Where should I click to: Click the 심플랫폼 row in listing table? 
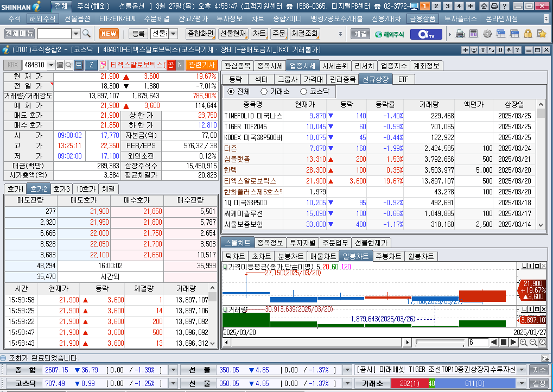pyautogui.click(x=379, y=160)
